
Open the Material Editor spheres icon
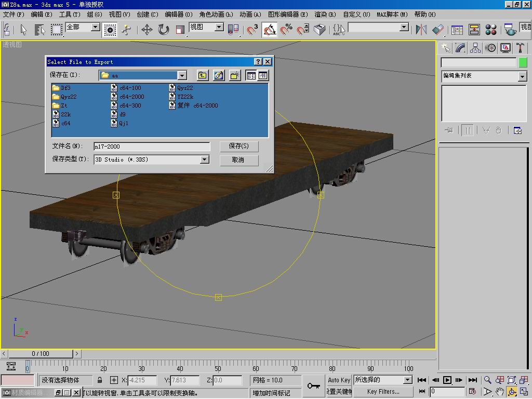[490, 30]
